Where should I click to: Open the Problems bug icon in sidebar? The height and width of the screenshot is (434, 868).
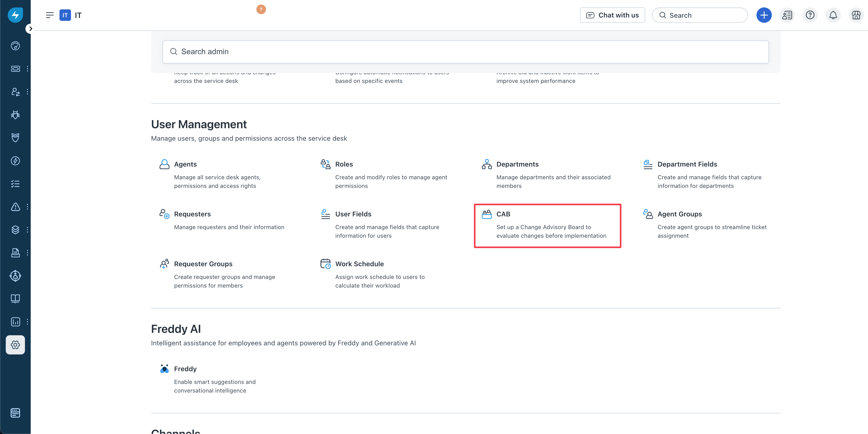pos(15,115)
